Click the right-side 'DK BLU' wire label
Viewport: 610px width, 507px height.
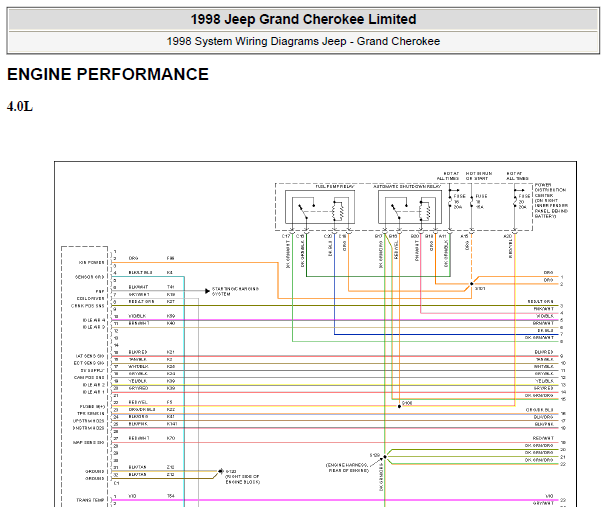pyautogui.click(x=545, y=330)
